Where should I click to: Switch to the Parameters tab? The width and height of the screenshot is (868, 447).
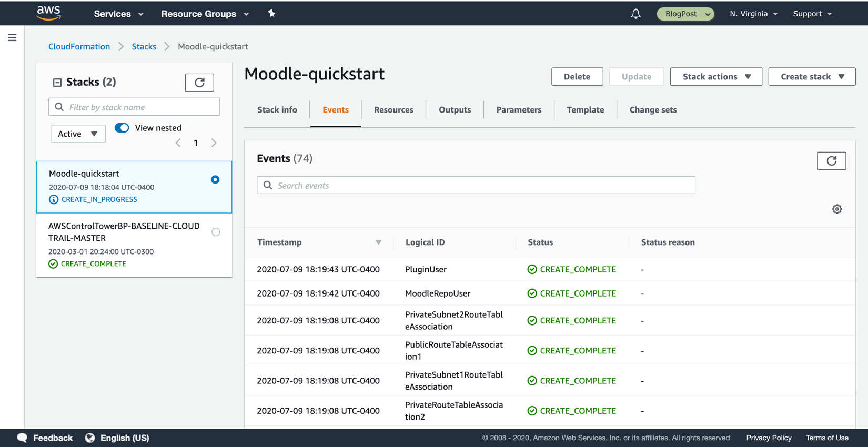(519, 110)
